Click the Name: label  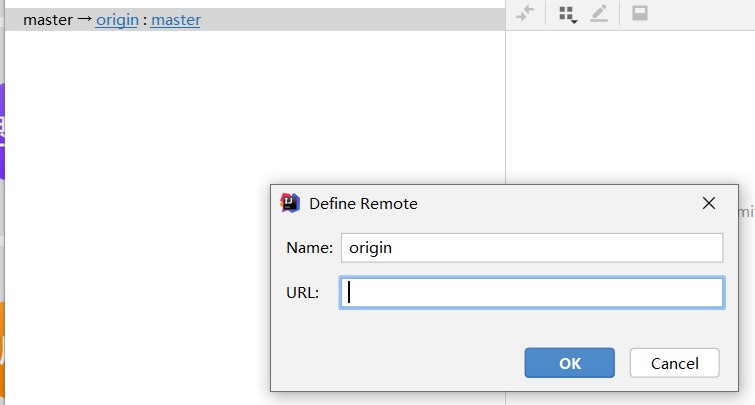(309, 248)
